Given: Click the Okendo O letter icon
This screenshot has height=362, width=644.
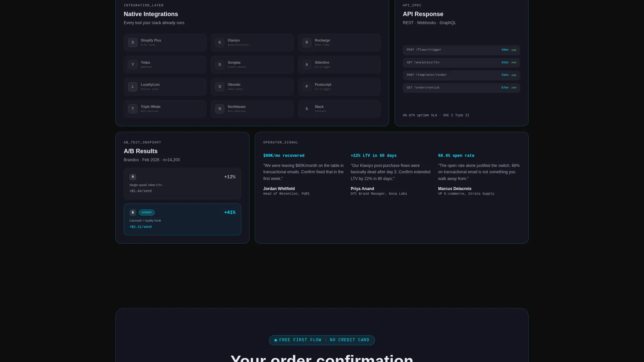Looking at the screenshot, I should [220, 87].
